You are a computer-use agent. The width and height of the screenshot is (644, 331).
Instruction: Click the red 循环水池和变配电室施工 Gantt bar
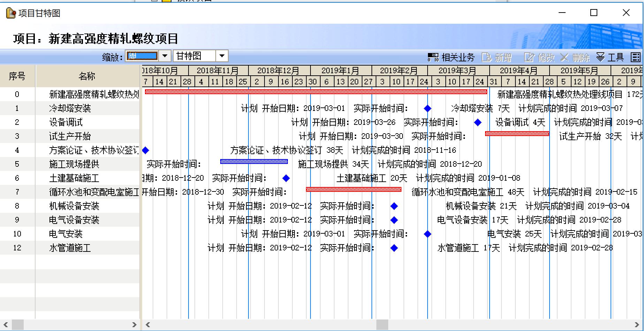[x=353, y=189]
